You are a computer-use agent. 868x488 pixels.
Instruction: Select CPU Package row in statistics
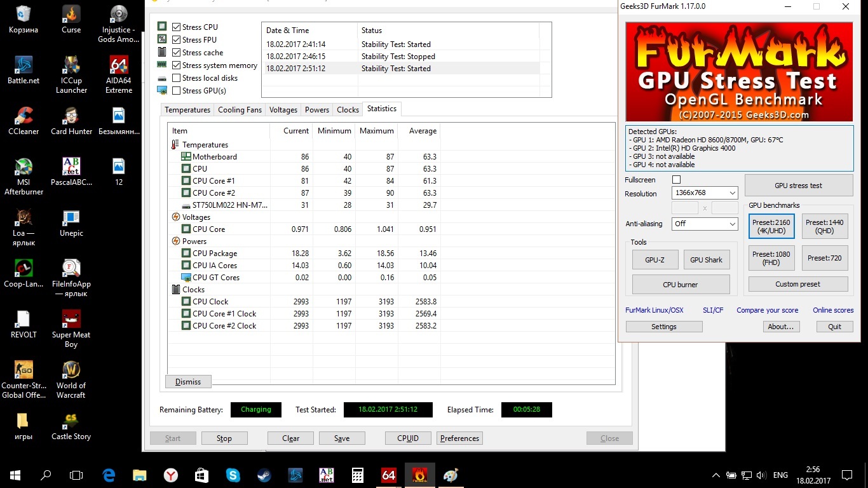[391, 254]
